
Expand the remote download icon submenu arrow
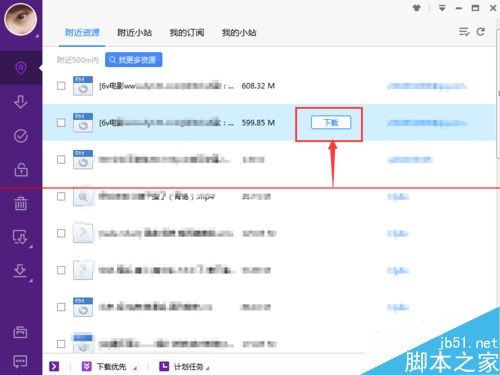pos(31,246)
